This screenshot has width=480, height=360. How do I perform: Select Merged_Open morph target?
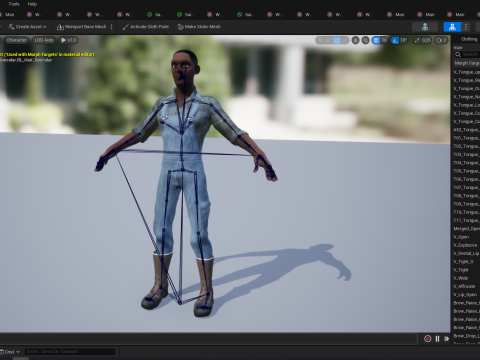466,229
